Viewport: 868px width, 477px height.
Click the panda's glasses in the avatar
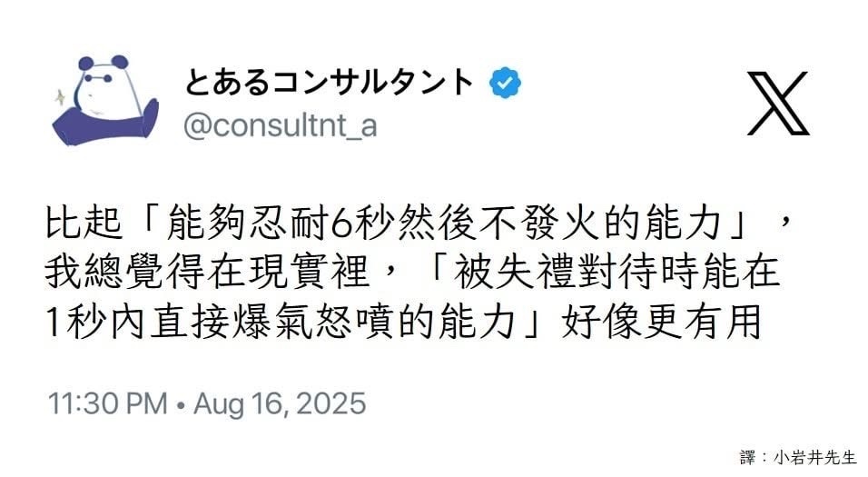pyautogui.click(x=99, y=78)
